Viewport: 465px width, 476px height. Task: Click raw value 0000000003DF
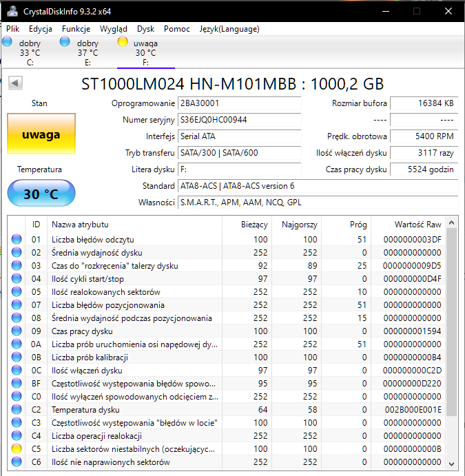413,240
